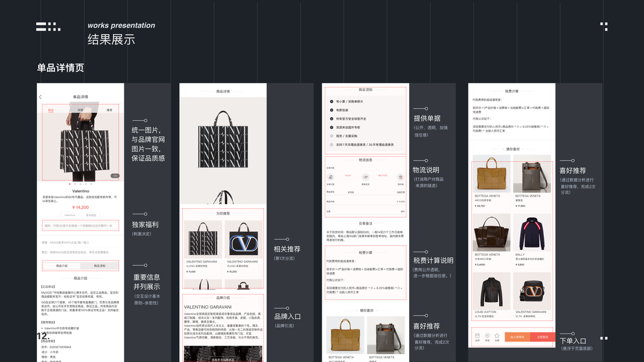Click the striped logo icon at top left
This screenshot has width=644, height=362.
pyautogui.click(x=48, y=27)
